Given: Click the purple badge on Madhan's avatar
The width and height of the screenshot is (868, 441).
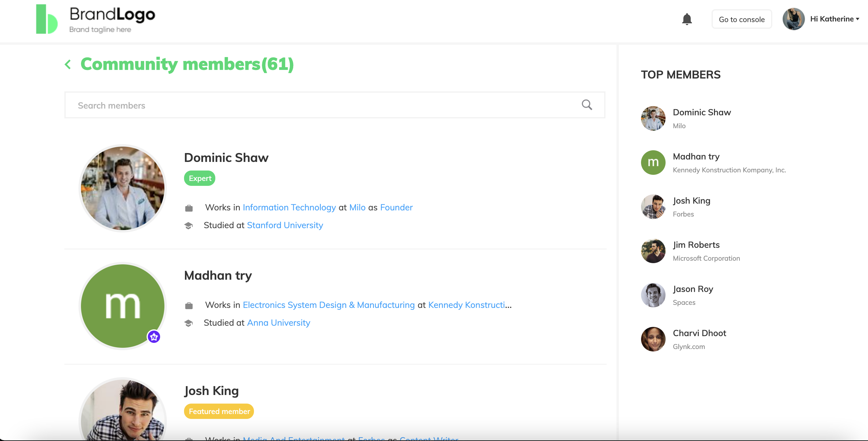Looking at the screenshot, I should [154, 336].
